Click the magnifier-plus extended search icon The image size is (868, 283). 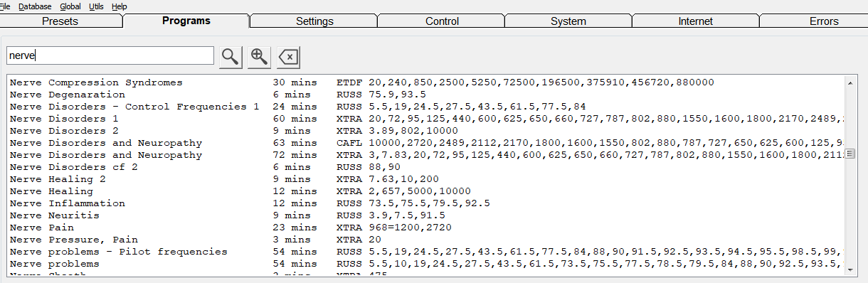[x=259, y=57]
